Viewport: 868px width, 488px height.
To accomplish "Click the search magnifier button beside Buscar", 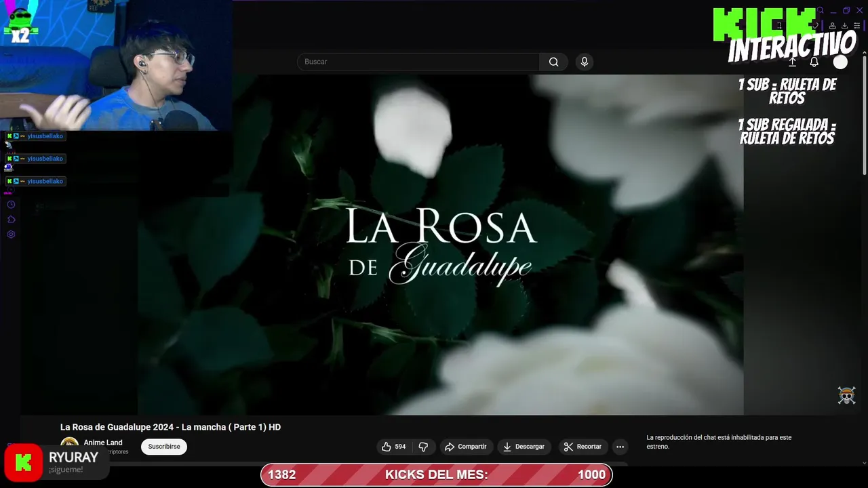I will coord(553,62).
